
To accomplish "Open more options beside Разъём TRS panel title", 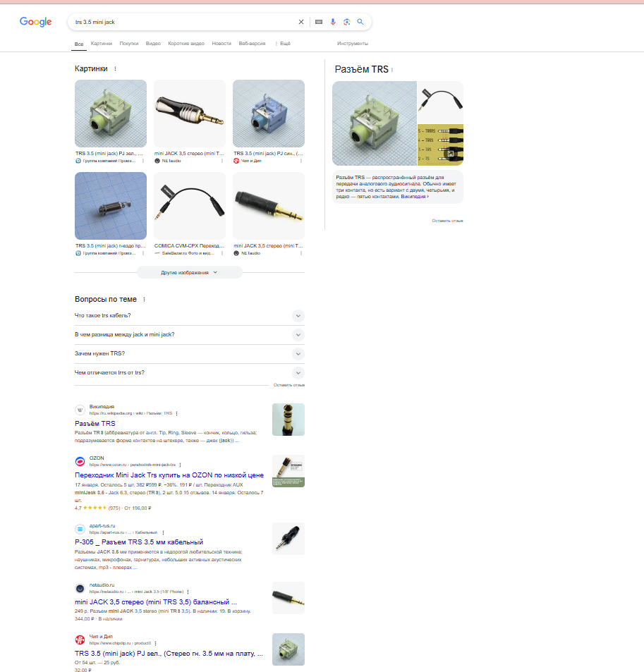I will coord(392,70).
